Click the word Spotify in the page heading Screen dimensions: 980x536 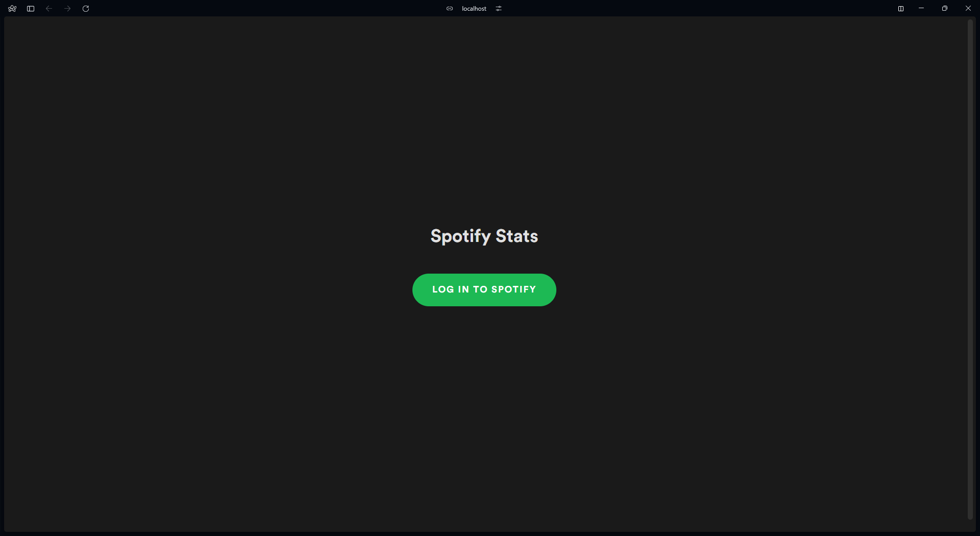pyautogui.click(x=460, y=236)
